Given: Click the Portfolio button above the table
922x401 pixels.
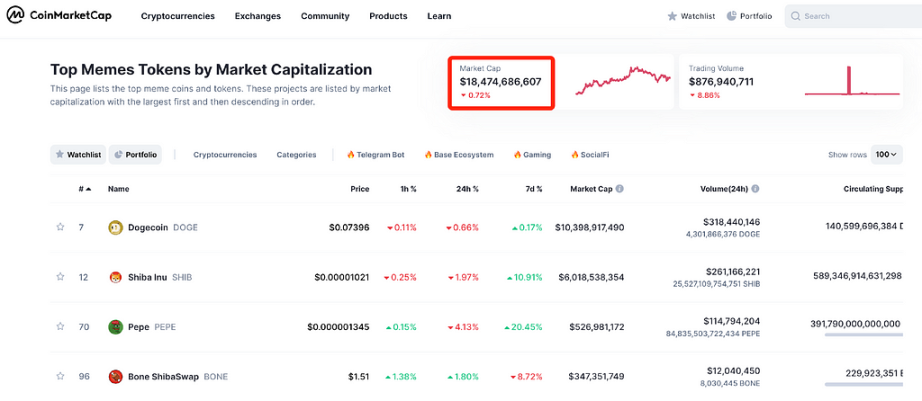Looking at the screenshot, I should pyautogui.click(x=135, y=155).
